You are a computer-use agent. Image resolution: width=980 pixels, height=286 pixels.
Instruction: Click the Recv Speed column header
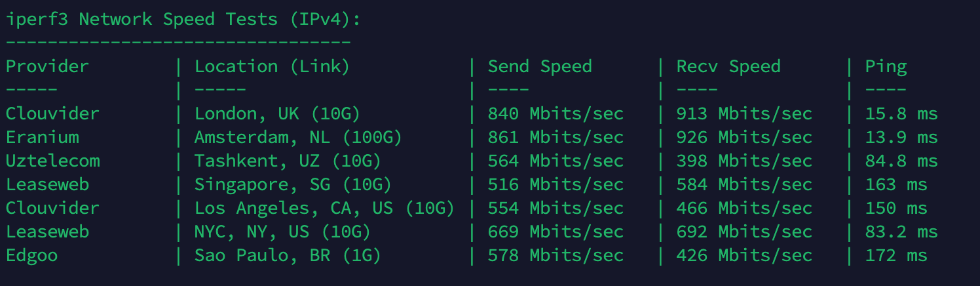[728, 66]
